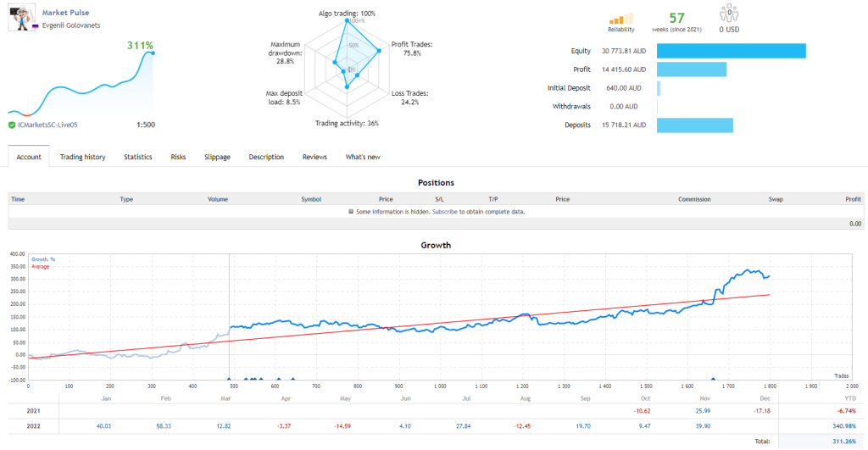The width and height of the screenshot is (868, 450).
Task: Click the Profit value 14 415.60 AUD
Action: [624, 69]
